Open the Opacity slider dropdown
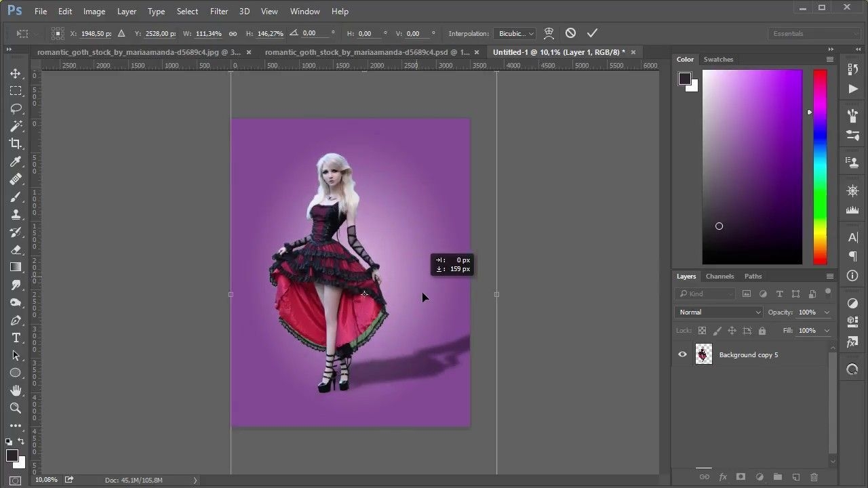 click(827, 312)
